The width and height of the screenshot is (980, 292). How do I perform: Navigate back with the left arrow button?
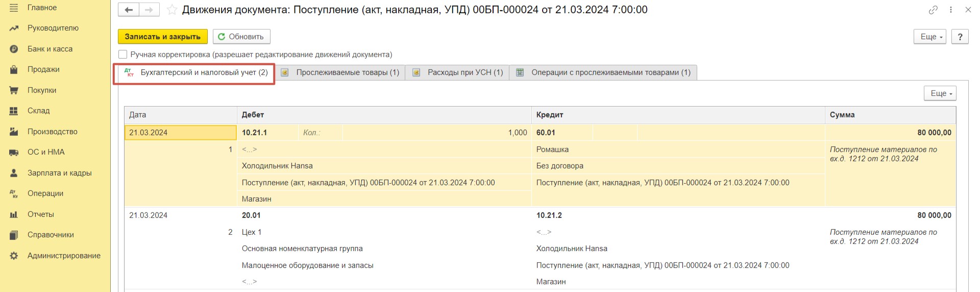[129, 10]
